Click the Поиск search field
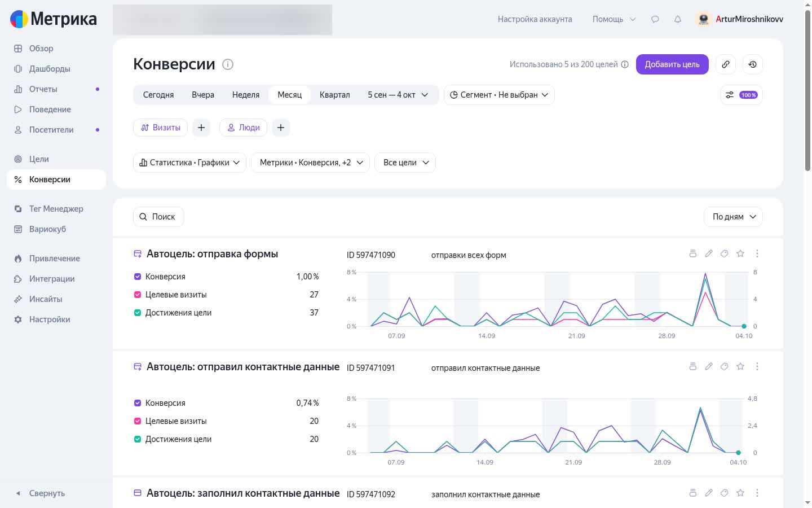 [158, 217]
